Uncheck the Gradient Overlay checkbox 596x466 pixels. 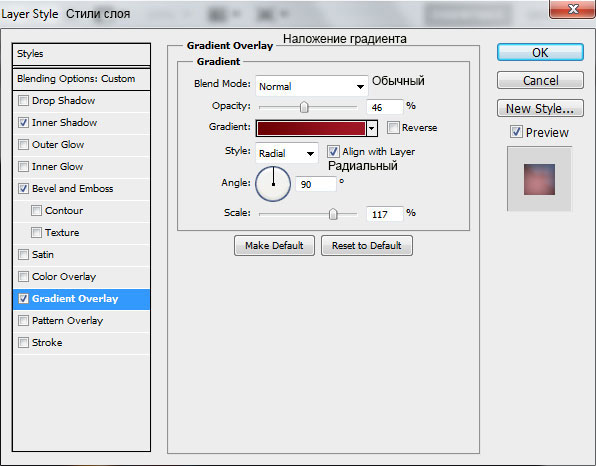(23, 299)
